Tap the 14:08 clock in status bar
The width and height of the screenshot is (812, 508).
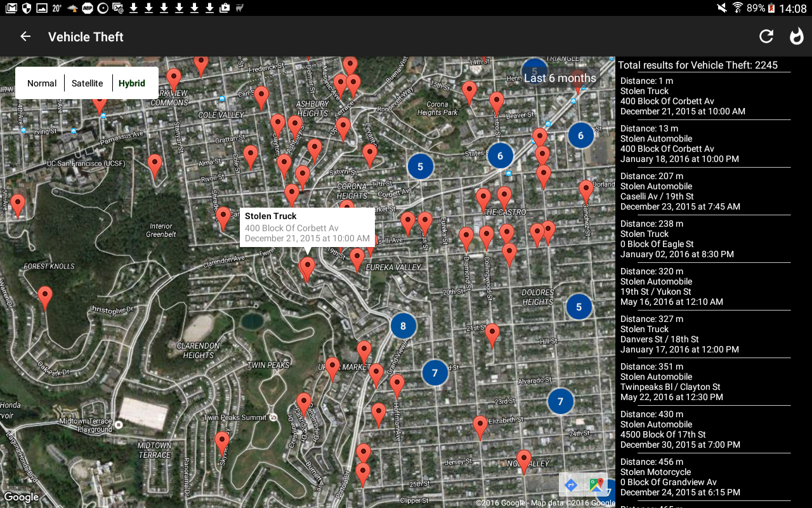coord(793,8)
